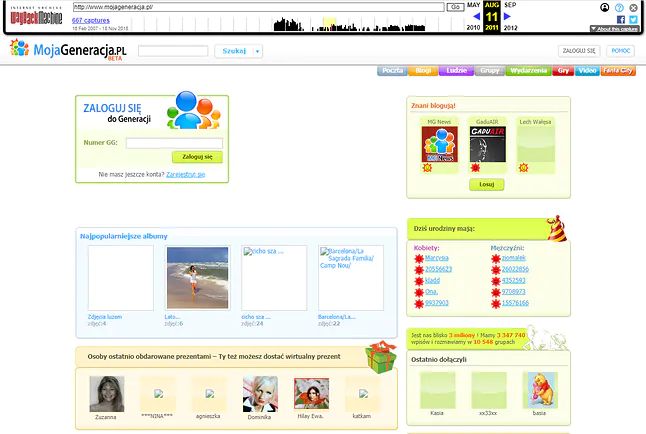Click the star icon under MG News

click(427, 168)
